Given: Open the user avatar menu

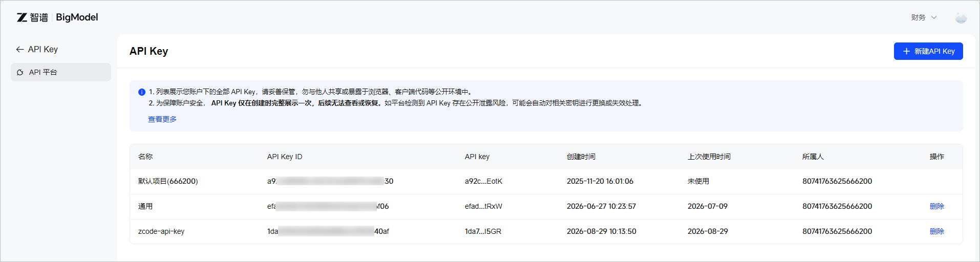Looking at the screenshot, I should pyautogui.click(x=961, y=17).
